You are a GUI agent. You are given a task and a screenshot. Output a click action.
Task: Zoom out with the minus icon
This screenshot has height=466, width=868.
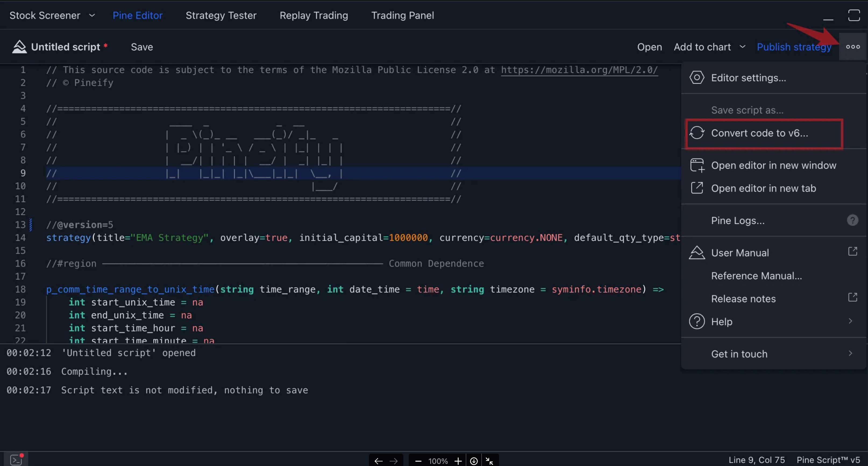click(x=418, y=461)
